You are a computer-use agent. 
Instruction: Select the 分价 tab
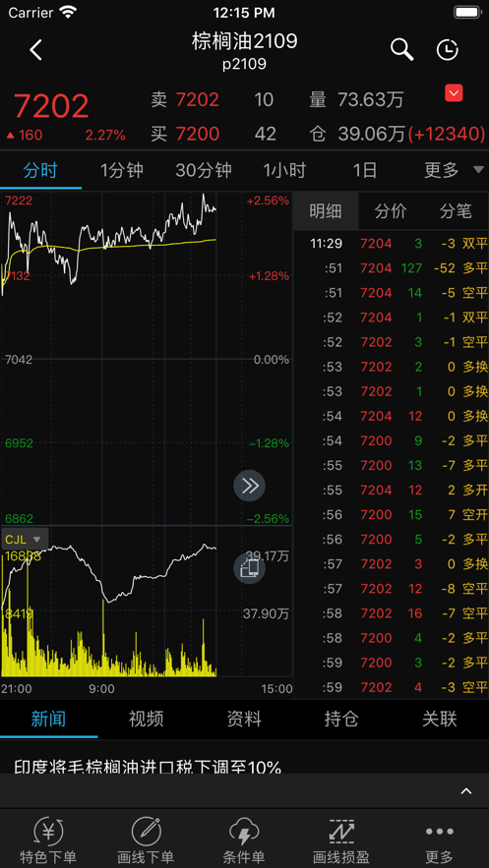(x=391, y=211)
